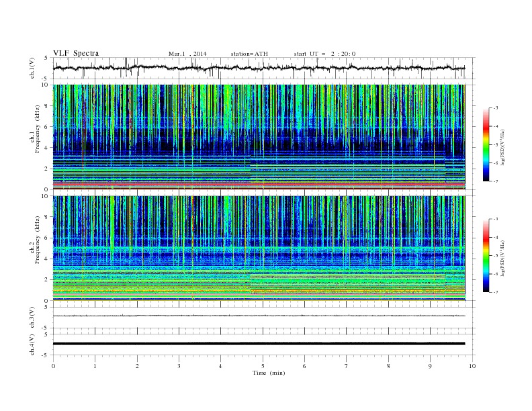Click the color scale bar beside ch.1 spectrogram
This screenshot has height=411, width=532.
tap(486, 144)
